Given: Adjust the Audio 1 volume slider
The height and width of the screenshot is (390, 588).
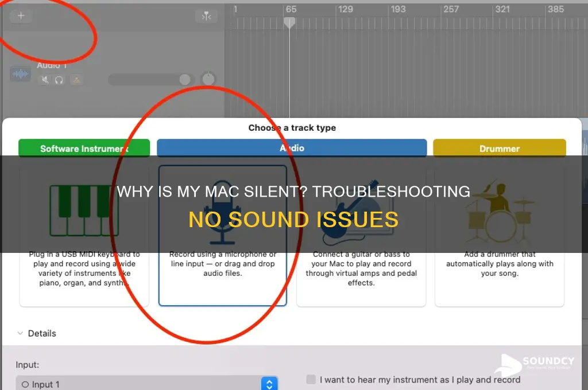Looking at the screenshot, I should [x=151, y=79].
